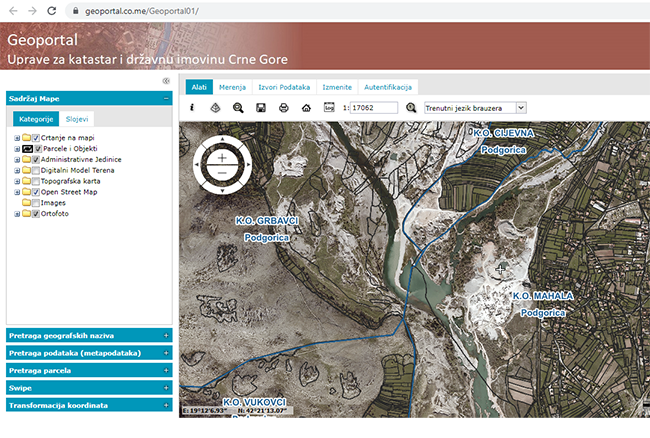The image size is (650, 438).
Task: Enable the Topografska karta layer
Action: click(36, 181)
